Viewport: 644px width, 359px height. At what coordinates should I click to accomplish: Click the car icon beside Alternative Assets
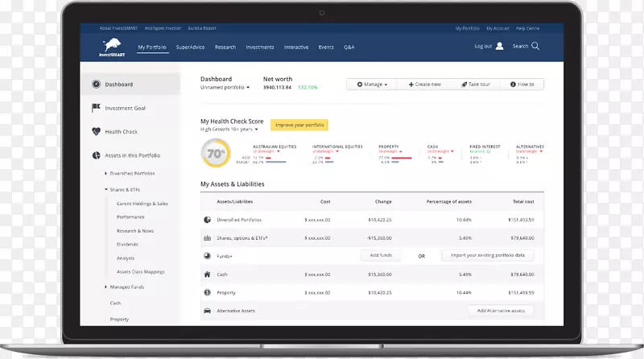coord(208,310)
